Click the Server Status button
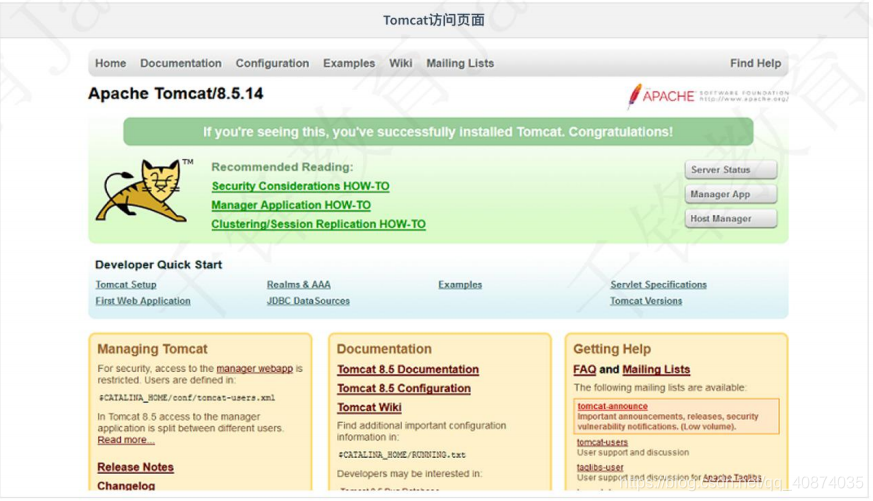Screen dimensions: 873x501 [730, 170]
